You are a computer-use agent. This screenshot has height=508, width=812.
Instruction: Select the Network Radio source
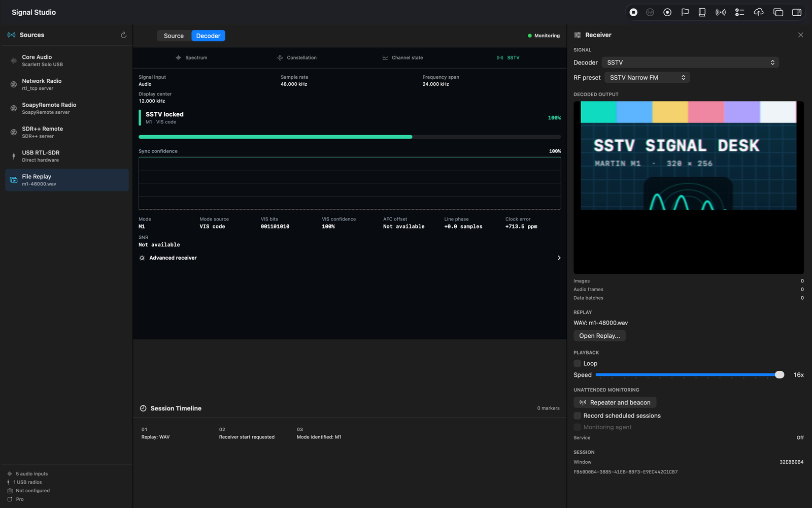(x=66, y=84)
